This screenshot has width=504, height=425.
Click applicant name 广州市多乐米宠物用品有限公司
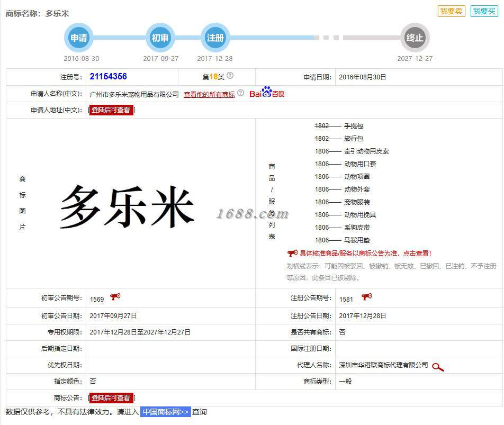tap(134, 94)
